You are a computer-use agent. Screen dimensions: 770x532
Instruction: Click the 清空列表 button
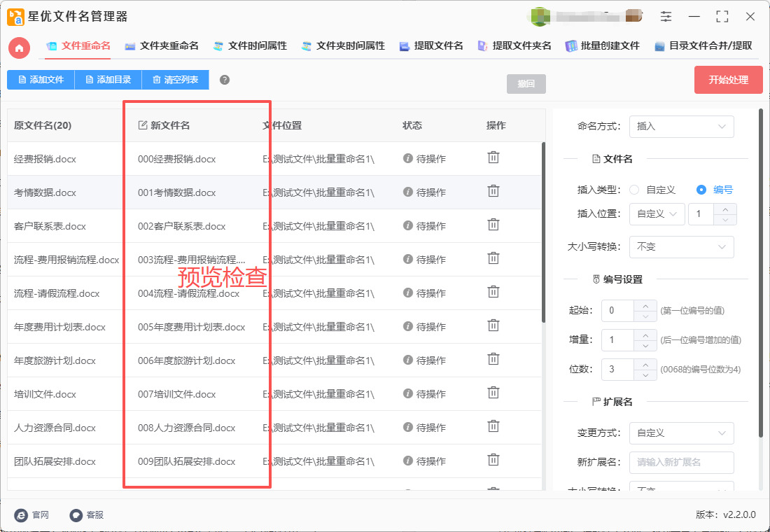coord(175,80)
